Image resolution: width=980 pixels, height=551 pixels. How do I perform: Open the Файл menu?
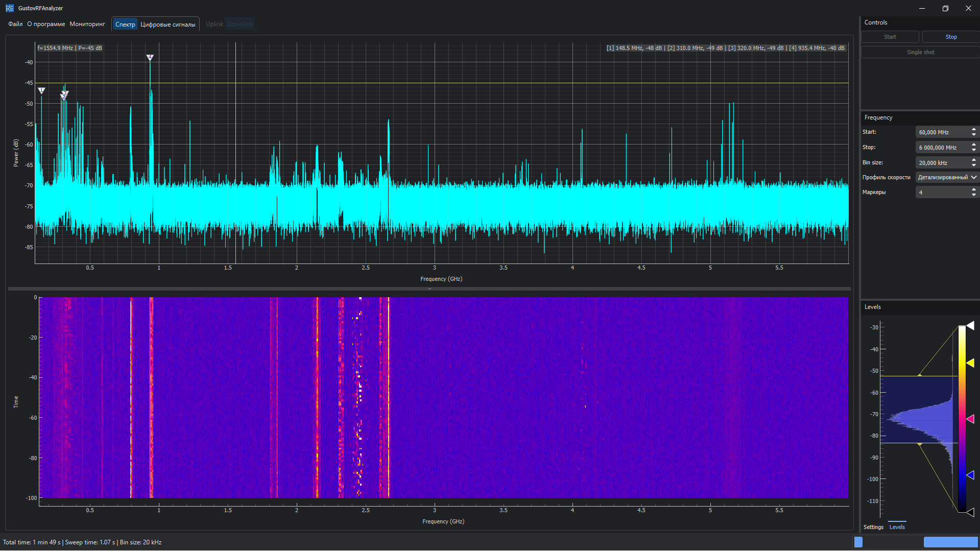[x=15, y=24]
